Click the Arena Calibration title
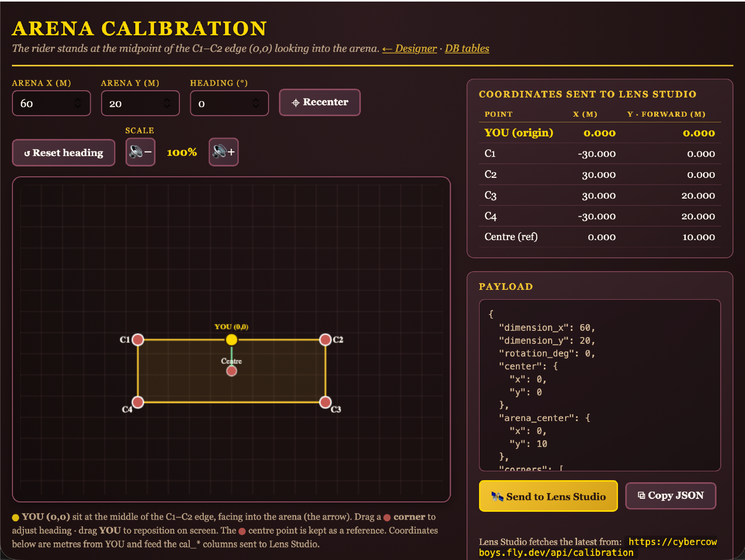This screenshot has height=560, width=745. [x=139, y=29]
